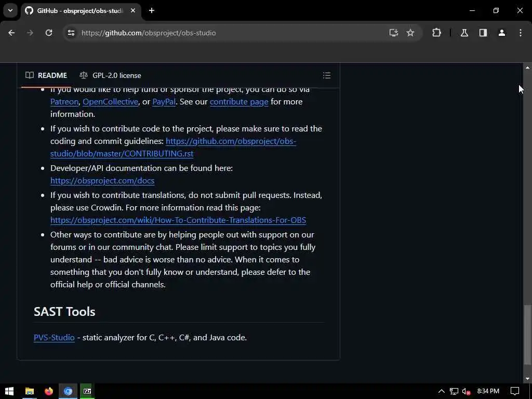The height and width of the screenshot is (399, 532).
Task: Click the install app icon in address bar
Action: [x=394, y=33]
